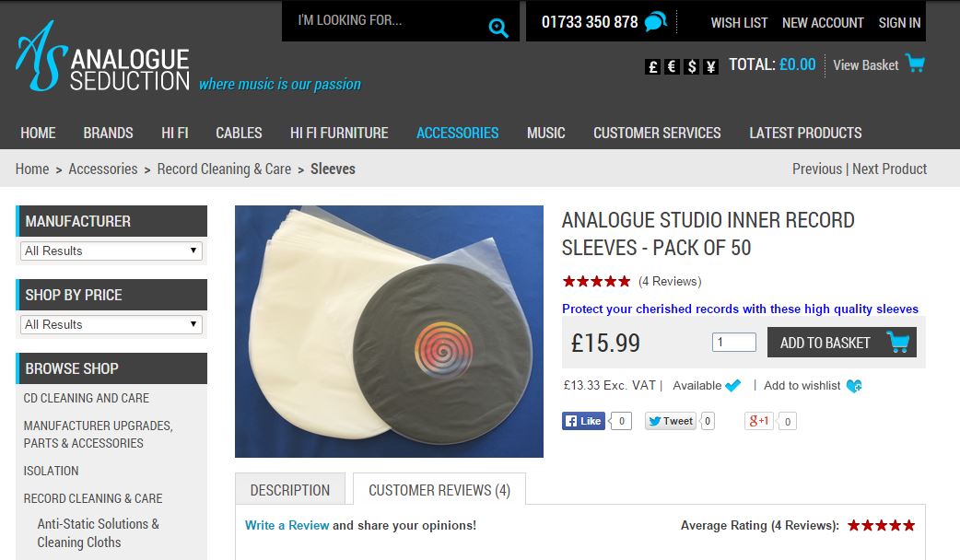The image size is (960, 560).
Task: Select the yen currency icon
Action: (x=710, y=66)
